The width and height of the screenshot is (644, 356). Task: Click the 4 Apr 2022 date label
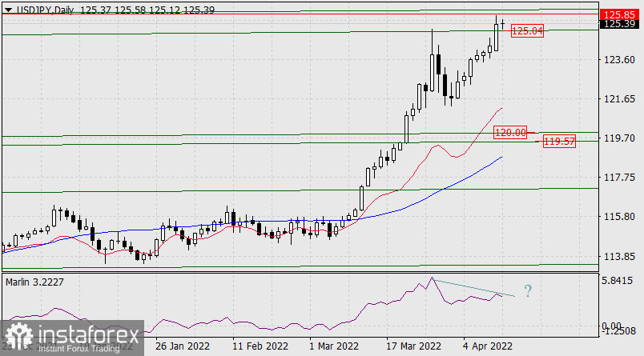488,346
